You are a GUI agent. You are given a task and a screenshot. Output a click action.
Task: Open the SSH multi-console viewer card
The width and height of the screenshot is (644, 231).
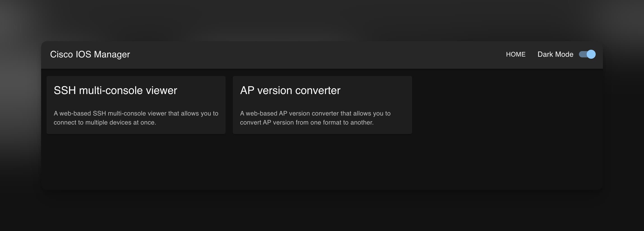tap(136, 105)
